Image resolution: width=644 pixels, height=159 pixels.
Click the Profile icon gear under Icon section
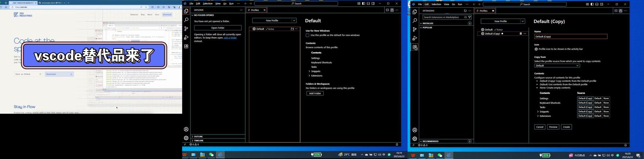[x=536, y=49]
